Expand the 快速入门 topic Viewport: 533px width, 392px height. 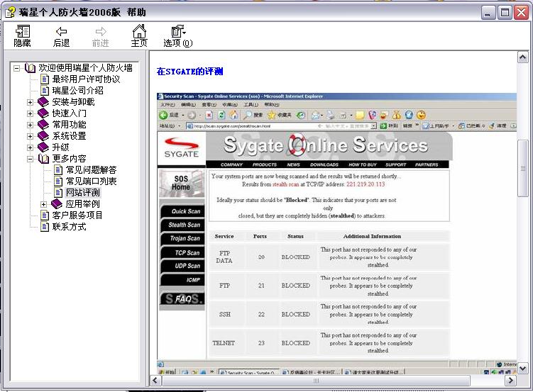click(x=30, y=113)
